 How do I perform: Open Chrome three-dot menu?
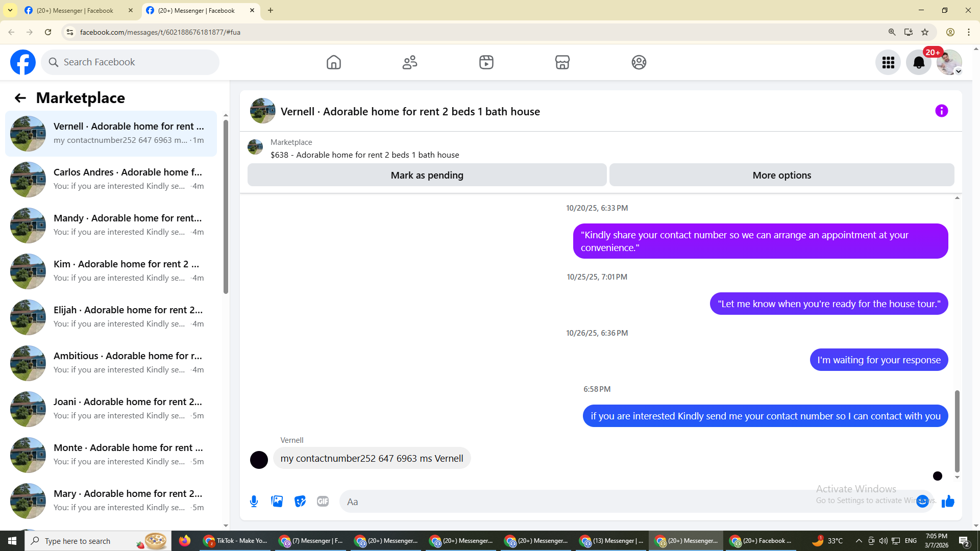coord(969,32)
